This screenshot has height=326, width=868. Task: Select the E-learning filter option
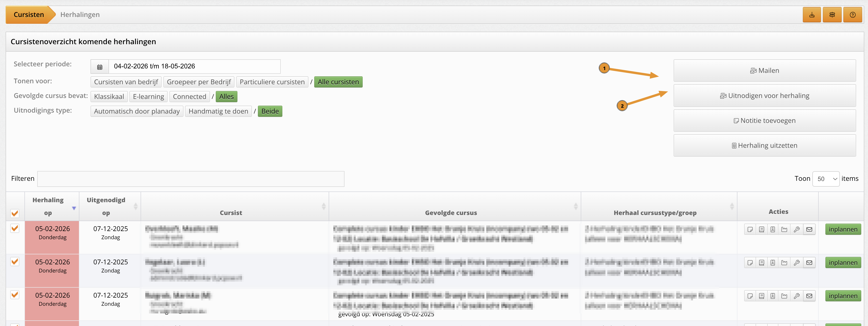pos(148,97)
